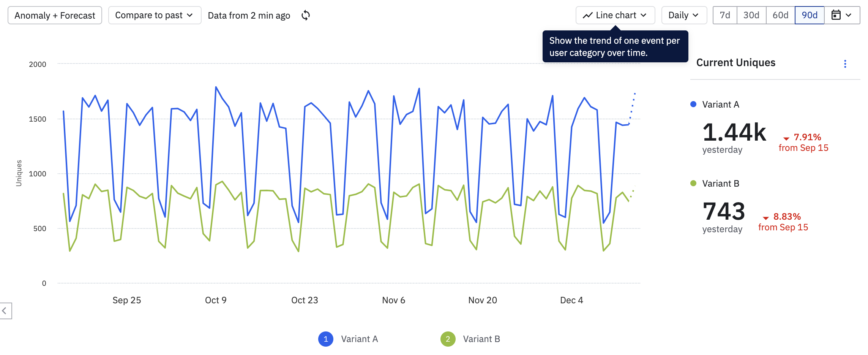
Task: Open the Daily interval dropdown
Action: (684, 15)
